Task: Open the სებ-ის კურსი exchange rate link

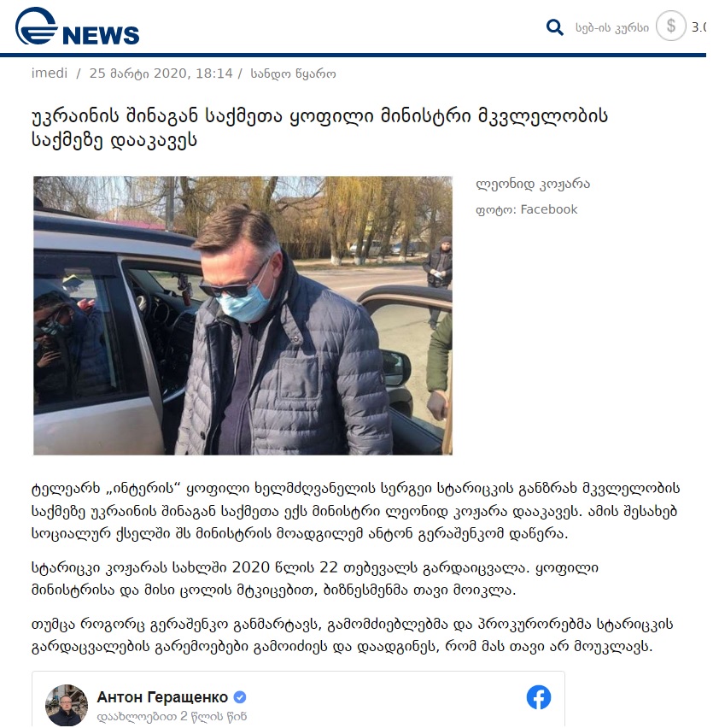Action: pos(612,28)
